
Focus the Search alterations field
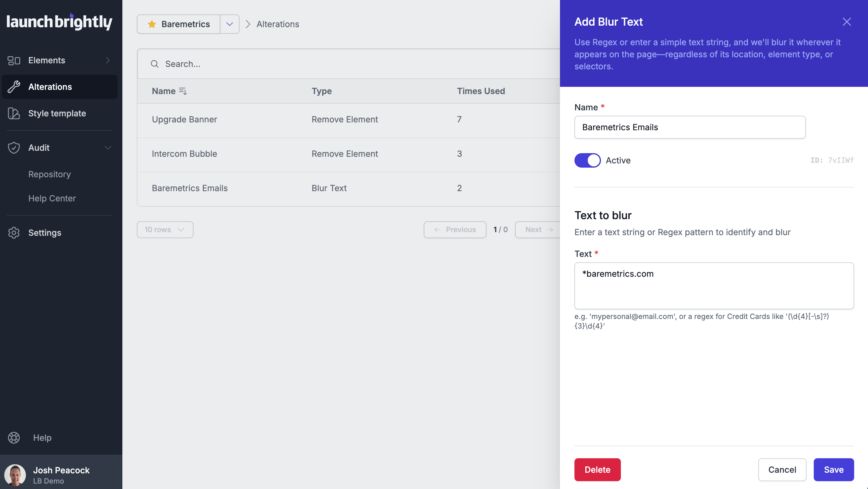349,64
